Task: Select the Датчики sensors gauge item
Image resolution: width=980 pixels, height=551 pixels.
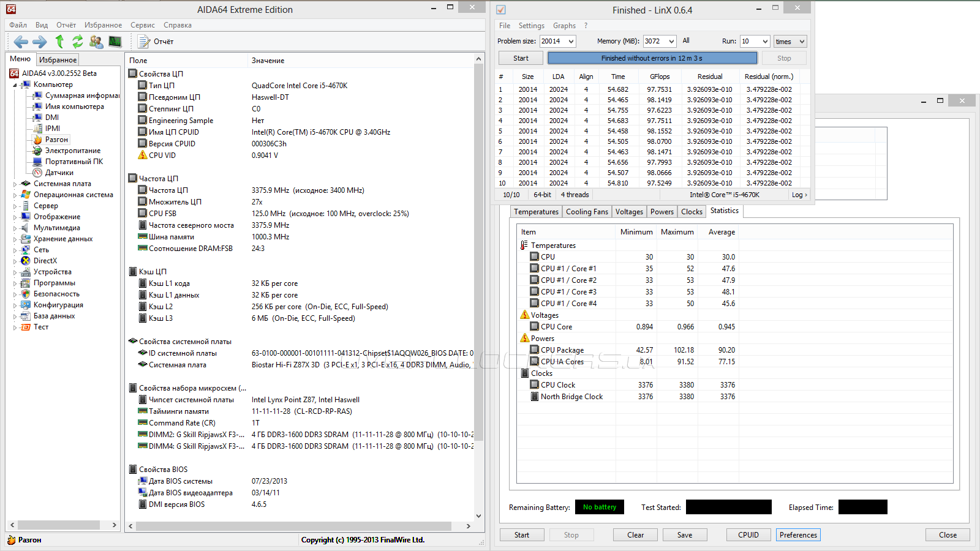Action: pyautogui.click(x=59, y=173)
